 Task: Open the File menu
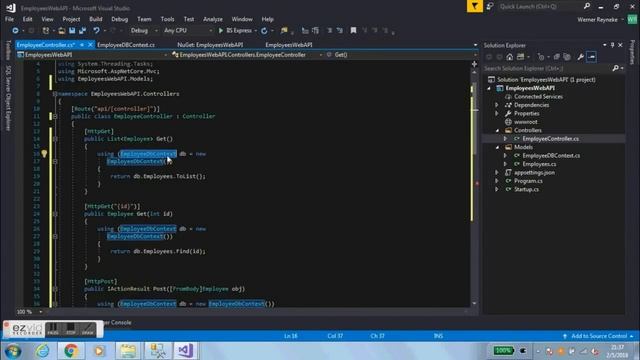[x=9, y=19]
